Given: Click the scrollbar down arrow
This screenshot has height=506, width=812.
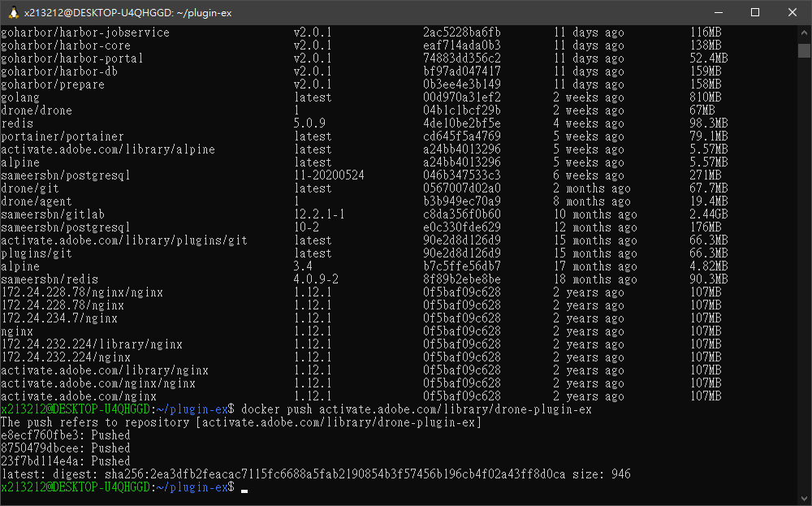Looking at the screenshot, I should point(804,498).
